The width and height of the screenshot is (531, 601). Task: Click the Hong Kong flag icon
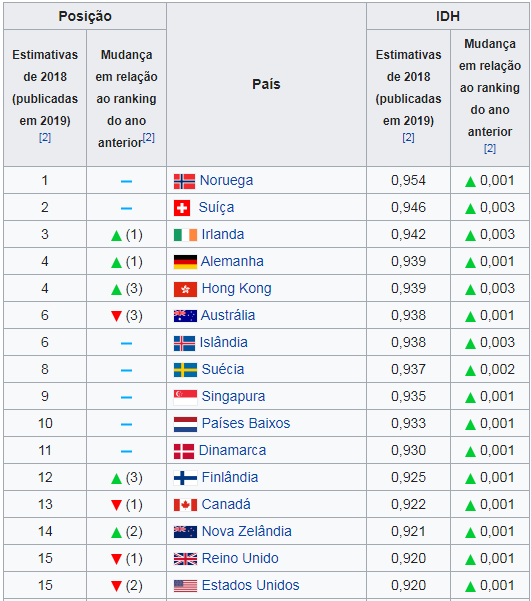pyautogui.click(x=185, y=289)
